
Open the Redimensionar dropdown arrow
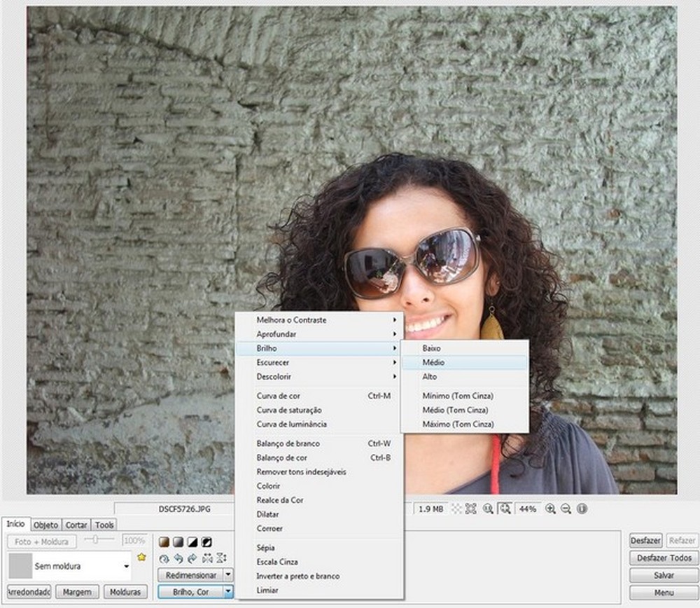(227, 574)
